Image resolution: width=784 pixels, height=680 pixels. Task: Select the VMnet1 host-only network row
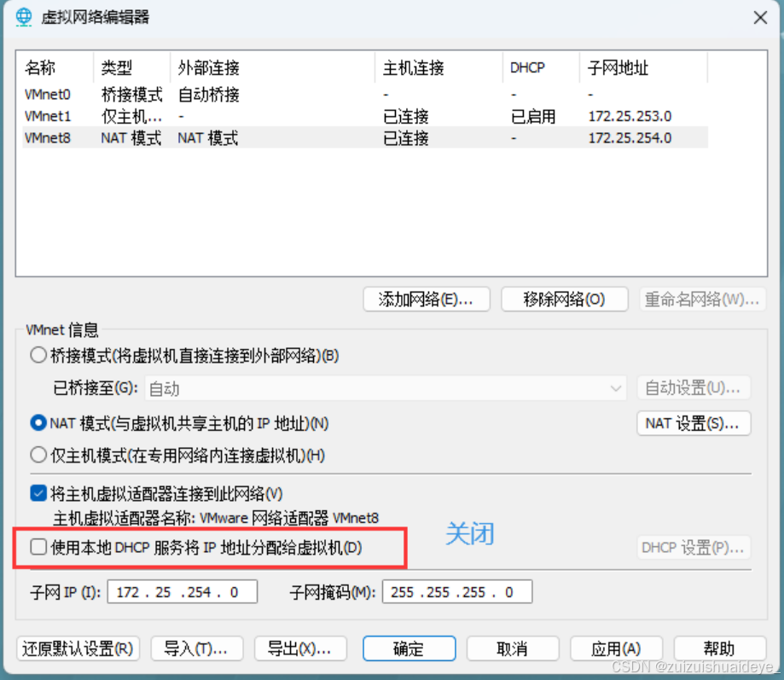point(365,116)
